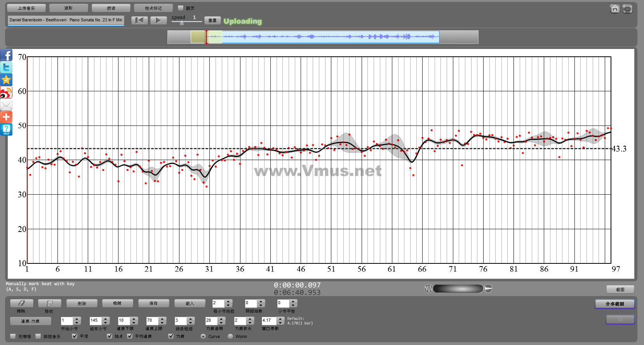644x345 pixels.
Task: Click the 上传音乐 upload music button
Action: pyautogui.click(x=26, y=8)
